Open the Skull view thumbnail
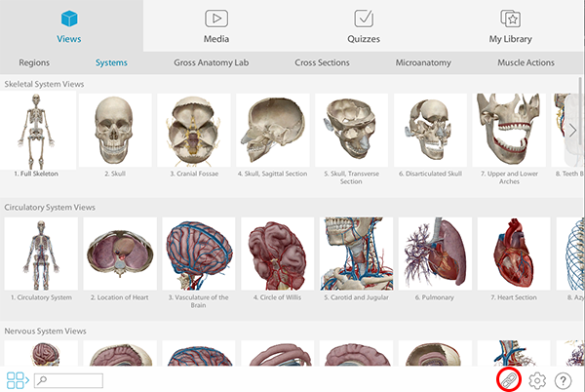585x392 pixels. [x=115, y=130]
